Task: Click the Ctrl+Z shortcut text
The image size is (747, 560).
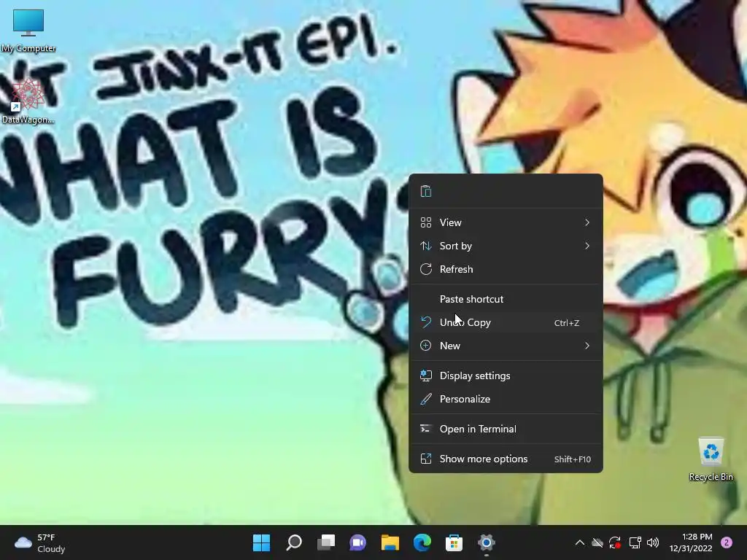Action: click(566, 323)
